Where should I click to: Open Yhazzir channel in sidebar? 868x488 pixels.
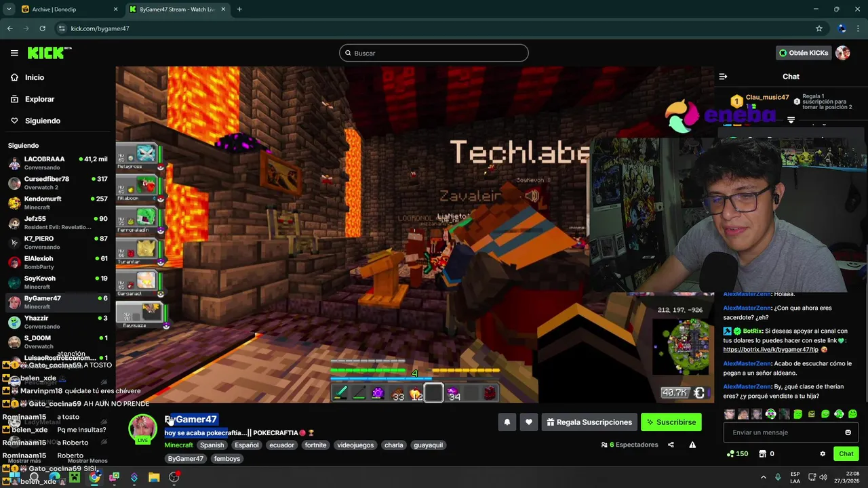tap(58, 322)
